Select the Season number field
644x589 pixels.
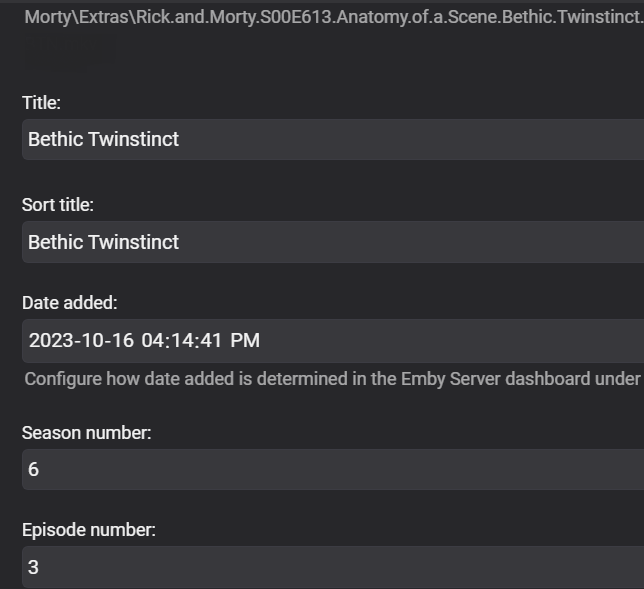pyautogui.click(x=330, y=469)
